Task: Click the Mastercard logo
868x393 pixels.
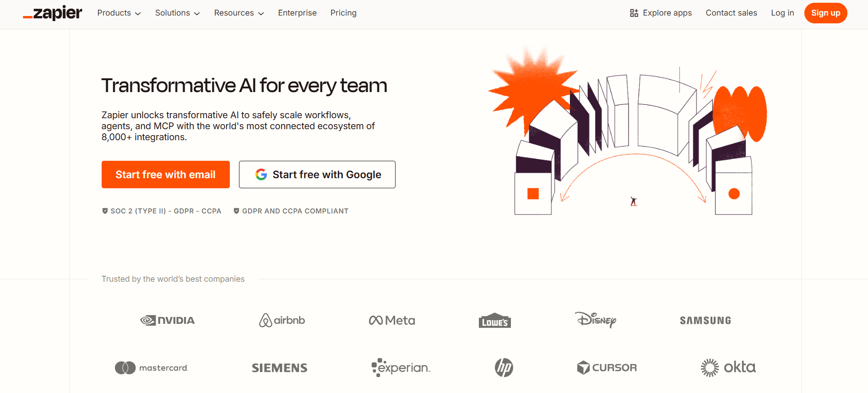Action: coord(152,368)
